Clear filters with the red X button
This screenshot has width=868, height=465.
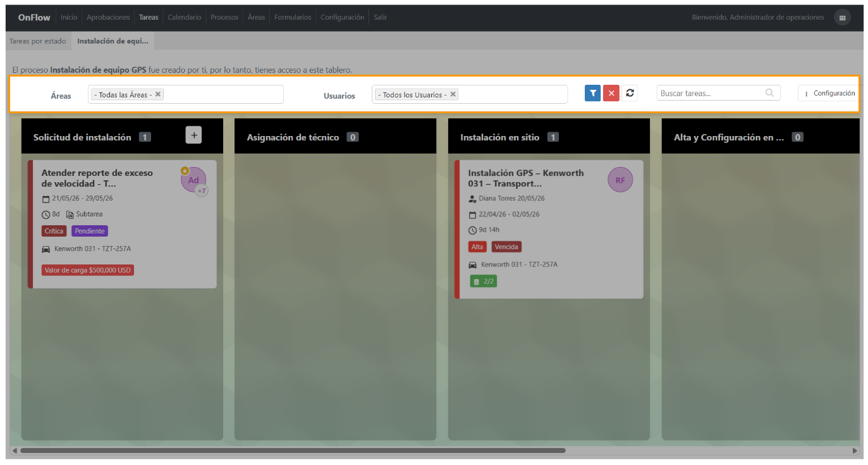pyautogui.click(x=611, y=93)
